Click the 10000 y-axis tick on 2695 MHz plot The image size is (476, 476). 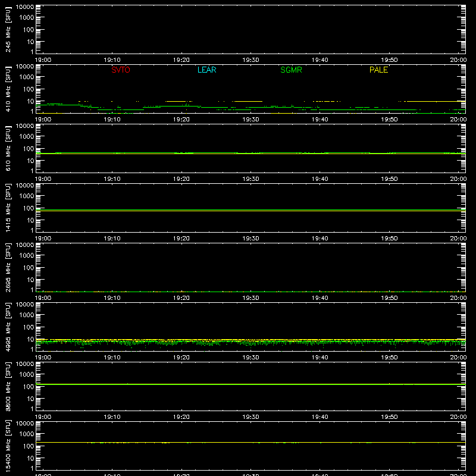(x=25, y=245)
